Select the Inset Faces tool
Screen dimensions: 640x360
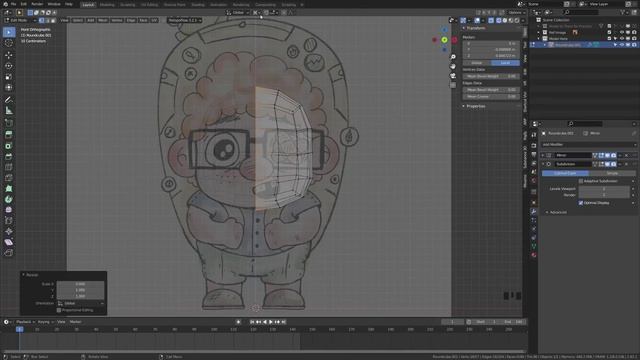point(9,146)
